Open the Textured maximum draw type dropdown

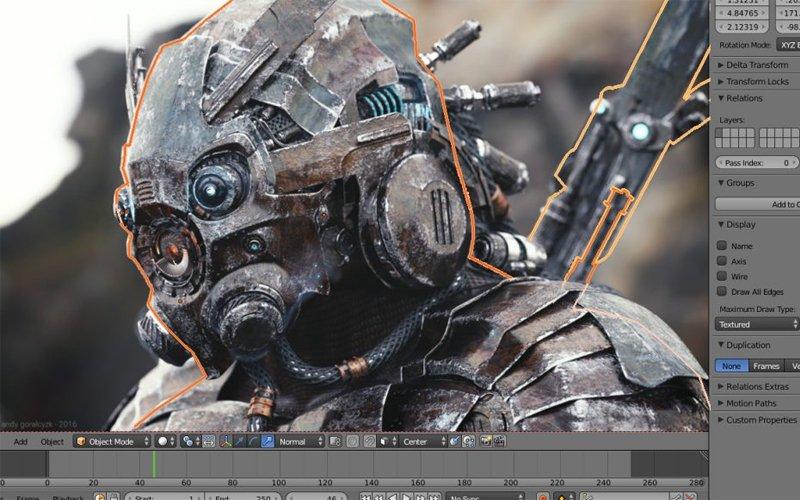pos(757,324)
